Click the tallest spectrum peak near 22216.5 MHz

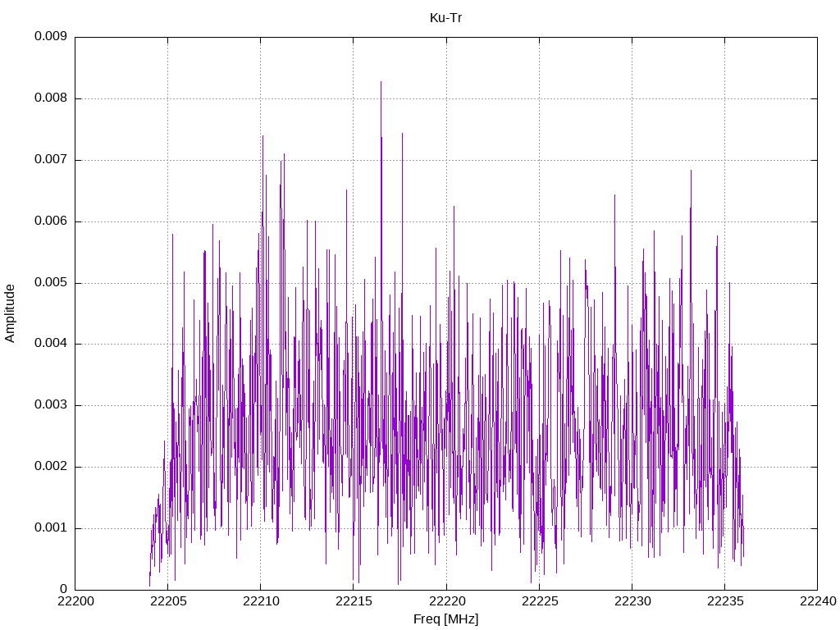tap(381, 82)
